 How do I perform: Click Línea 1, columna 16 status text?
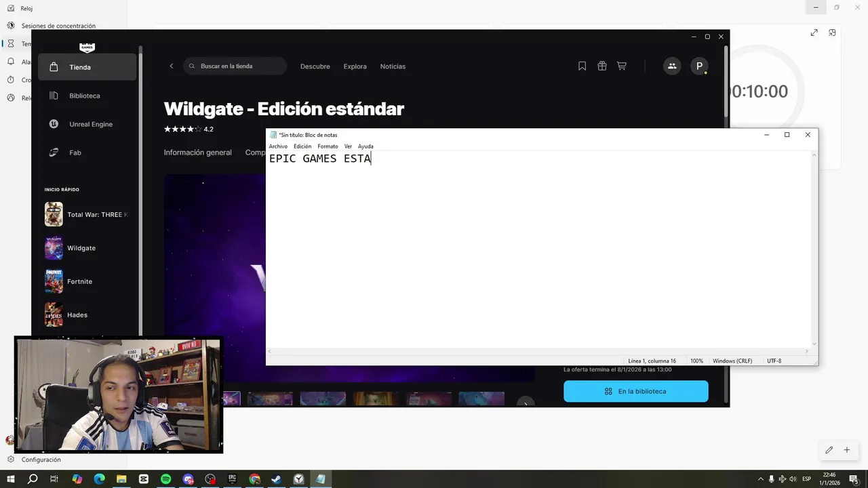click(x=652, y=361)
